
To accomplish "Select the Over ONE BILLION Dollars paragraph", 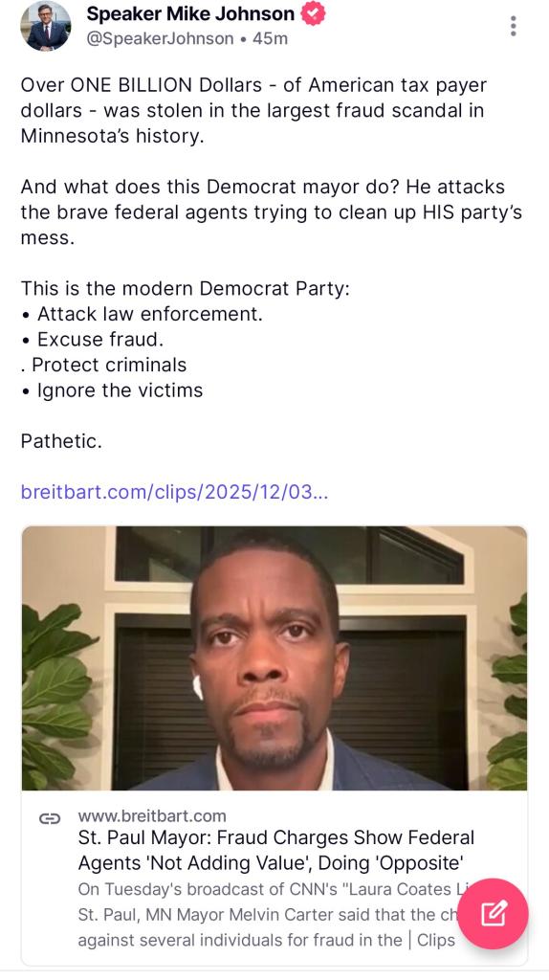I will [253, 110].
